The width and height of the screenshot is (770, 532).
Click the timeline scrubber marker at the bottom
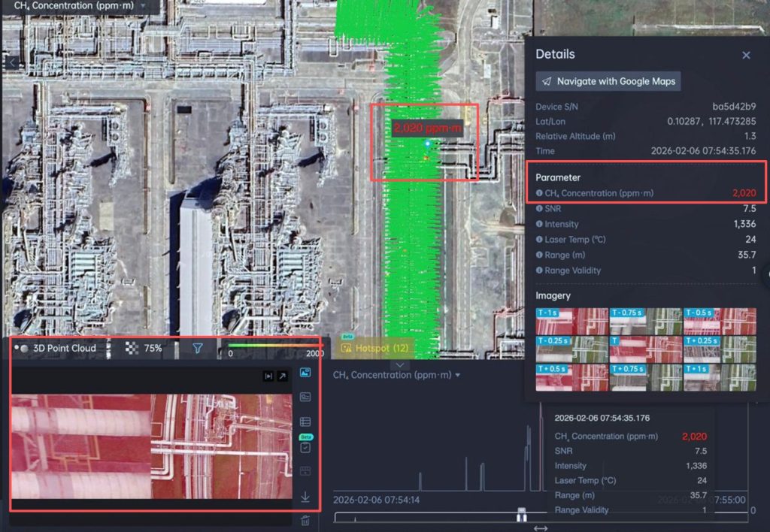(521, 517)
